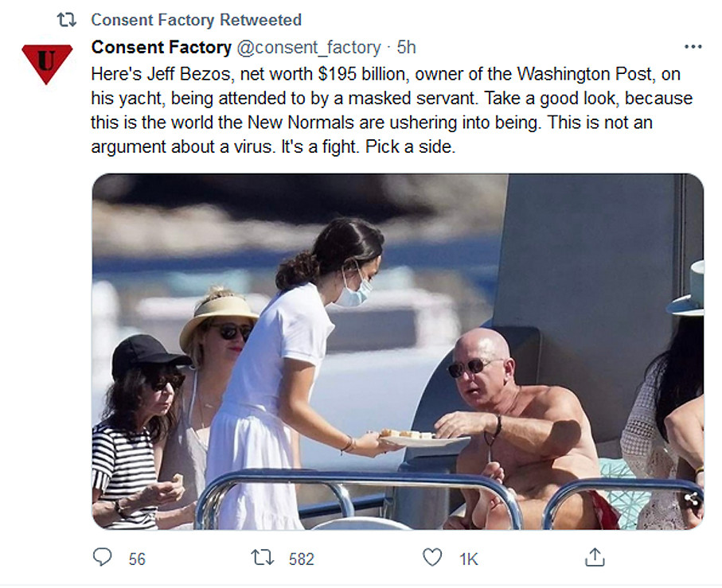Click the retweet count "582"

click(301, 559)
